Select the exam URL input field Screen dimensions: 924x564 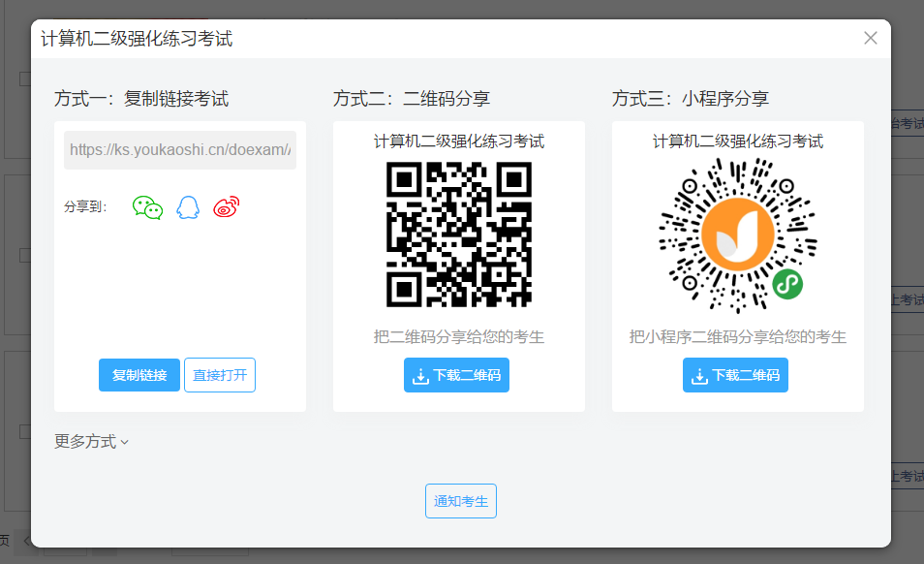[x=180, y=150]
